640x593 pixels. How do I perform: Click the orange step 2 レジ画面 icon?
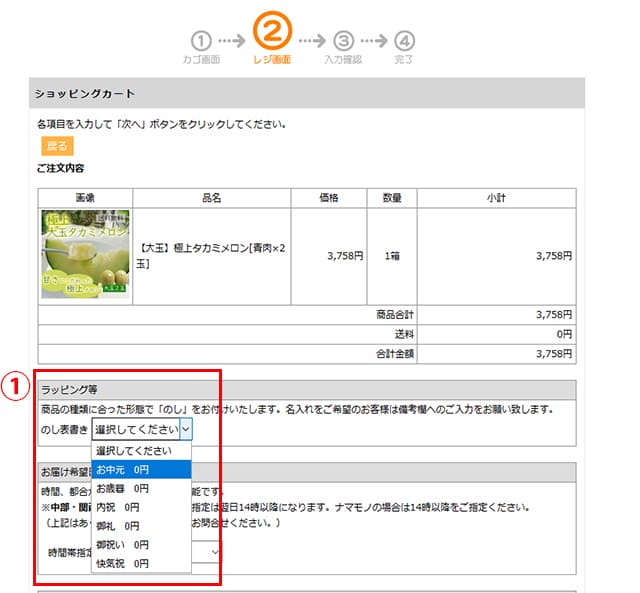(x=272, y=32)
